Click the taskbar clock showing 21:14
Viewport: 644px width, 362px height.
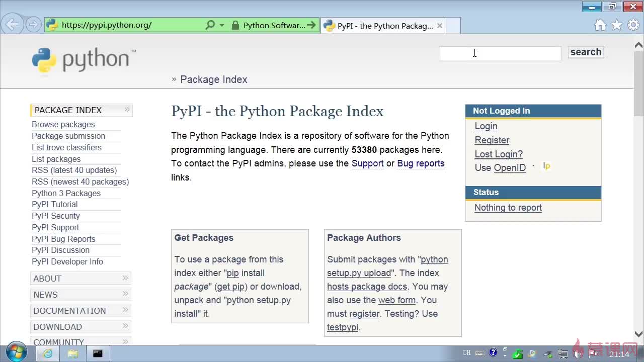(619, 354)
